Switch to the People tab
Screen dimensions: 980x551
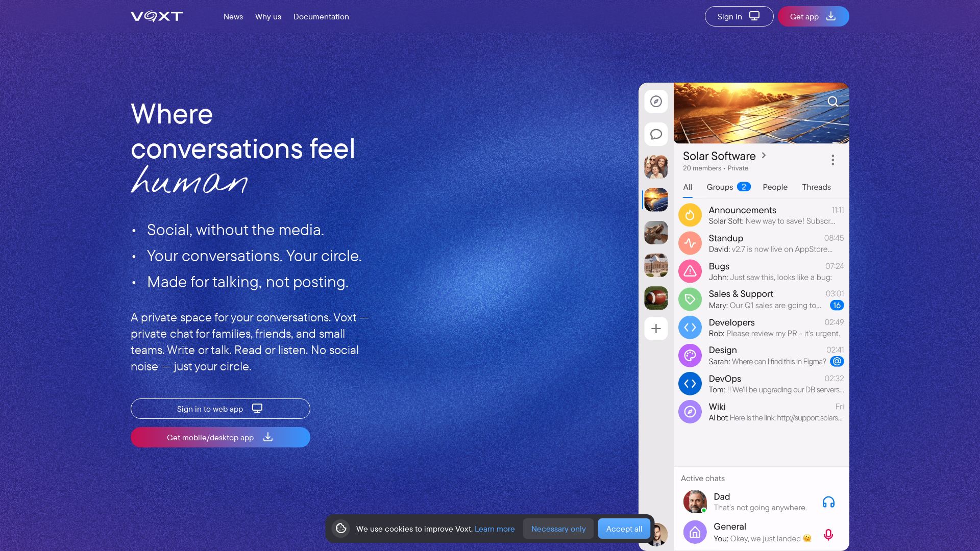[x=775, y=187]
